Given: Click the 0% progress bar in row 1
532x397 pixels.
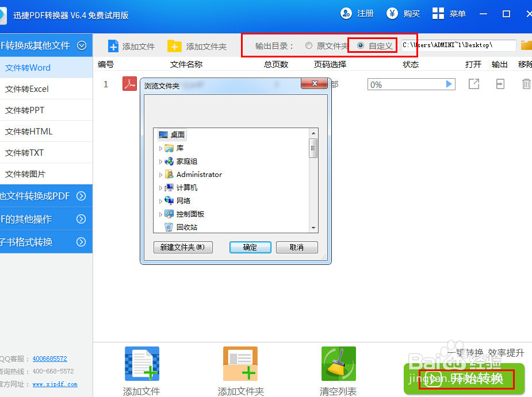Looking at the screenshot, I should 411,84.
